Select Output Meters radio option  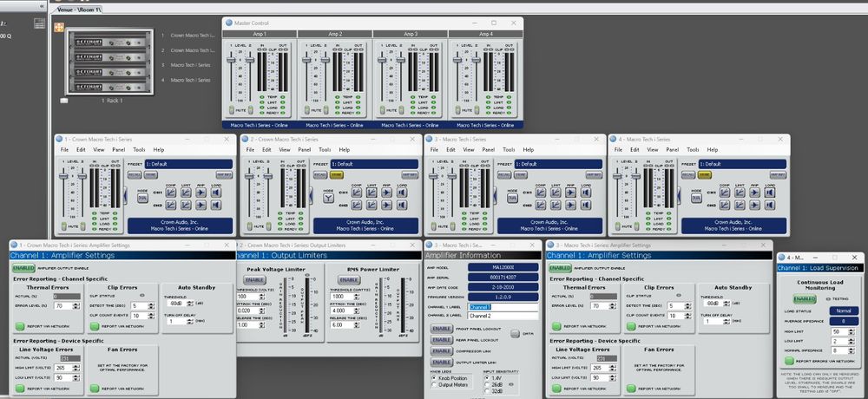coord(434,384)
